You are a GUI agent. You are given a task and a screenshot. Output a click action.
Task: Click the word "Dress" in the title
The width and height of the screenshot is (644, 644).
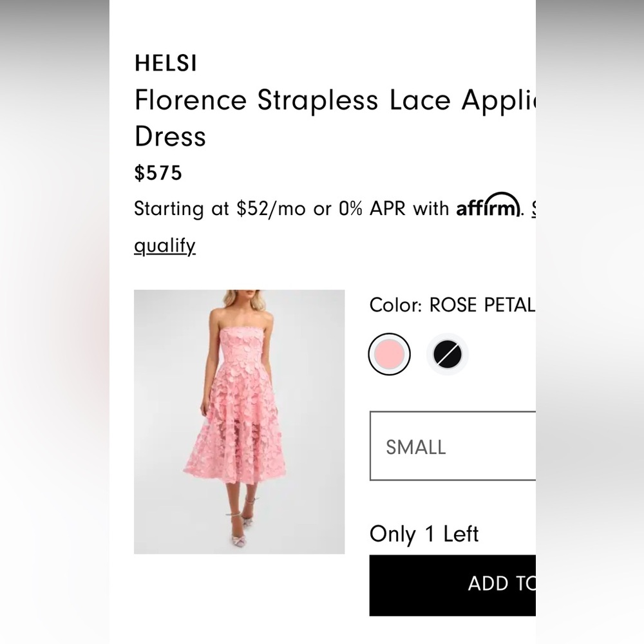(169, 136)
